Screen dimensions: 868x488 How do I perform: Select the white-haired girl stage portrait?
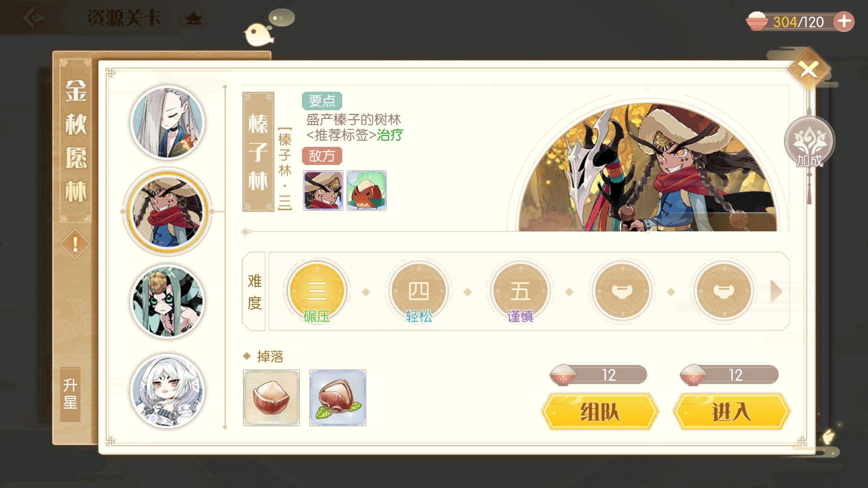168,391
